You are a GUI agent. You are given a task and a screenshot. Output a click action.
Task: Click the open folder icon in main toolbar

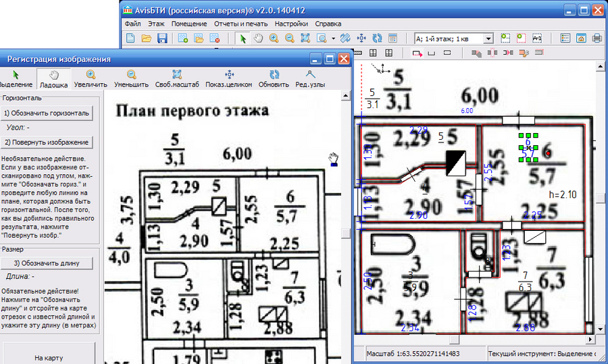pos(146,38)
